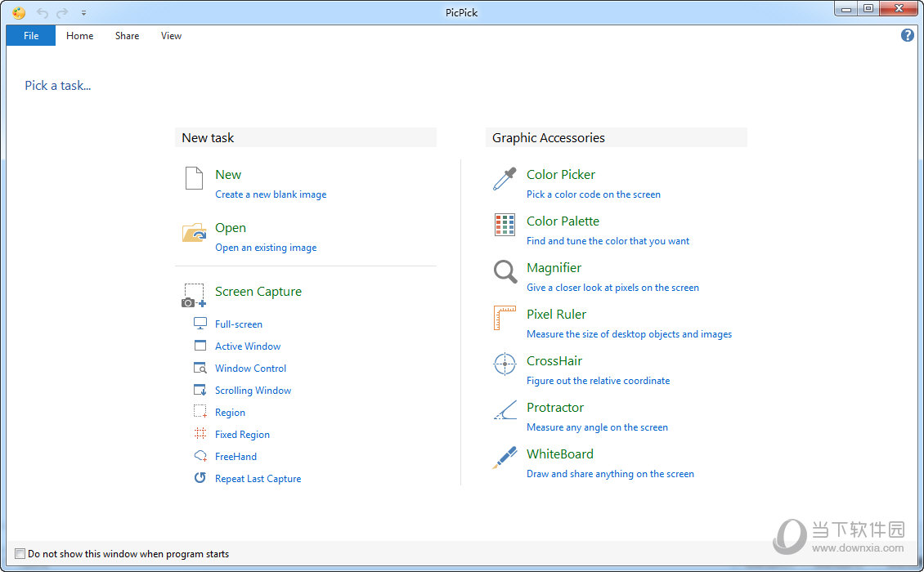The image size is (924, 572).
Task: Click the Scrolling Window icon
Action: (200, 390)
